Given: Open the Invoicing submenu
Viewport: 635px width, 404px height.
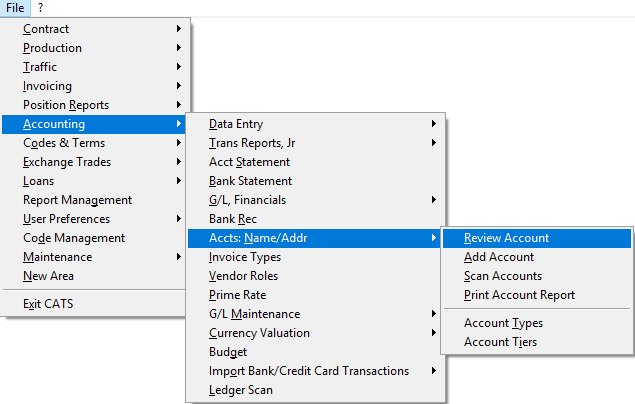Looking at the screenshot, I should tap(94, 86).
